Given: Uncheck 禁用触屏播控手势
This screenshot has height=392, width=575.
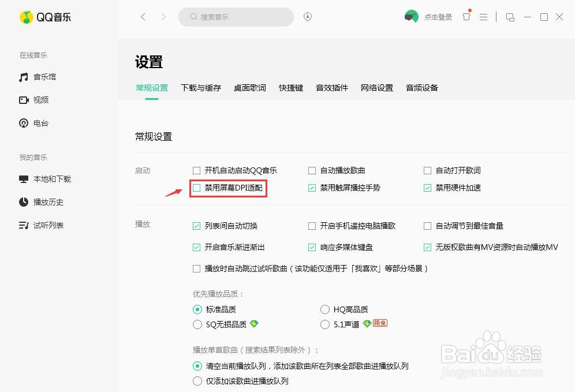Looking at the screenshot, I should point(312,188).
